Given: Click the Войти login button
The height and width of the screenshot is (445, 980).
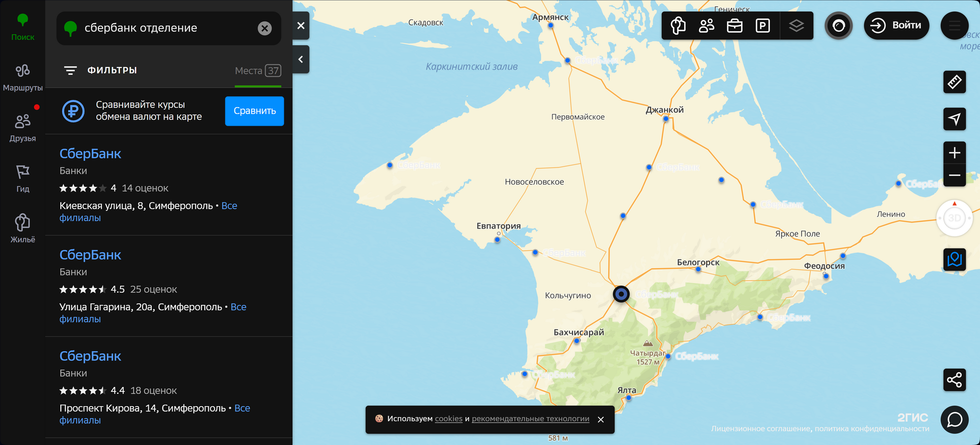Looking at the screenshot, I should [896, 25].
